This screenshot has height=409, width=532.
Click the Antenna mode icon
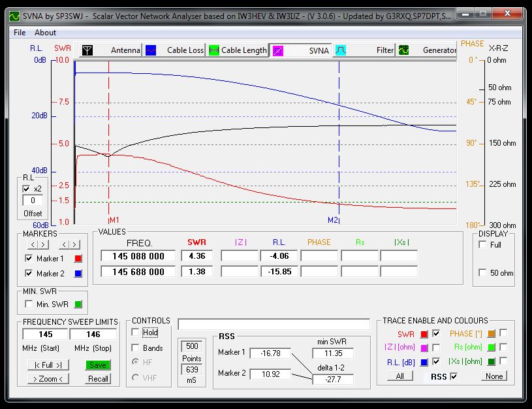[x=87, y=50]
